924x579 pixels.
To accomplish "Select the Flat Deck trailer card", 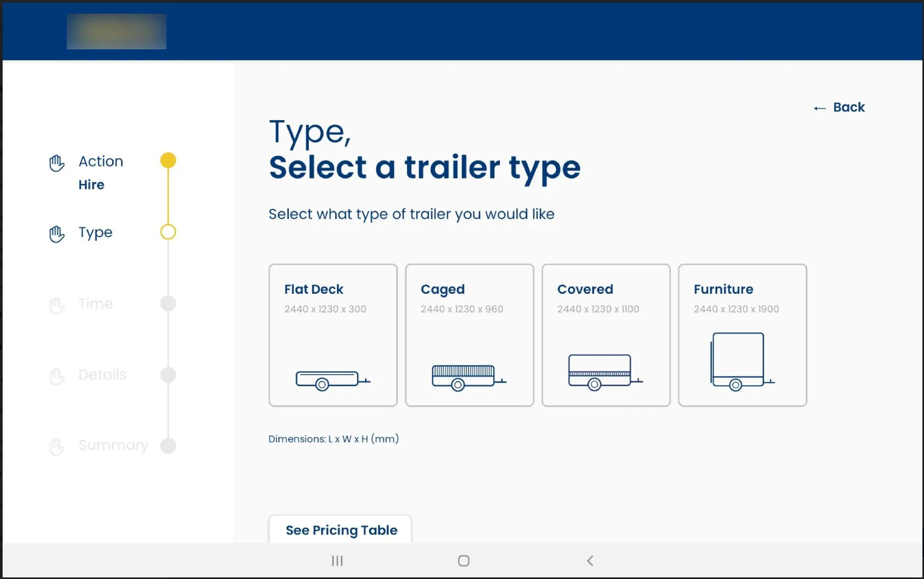I will [x=333, y=335].
